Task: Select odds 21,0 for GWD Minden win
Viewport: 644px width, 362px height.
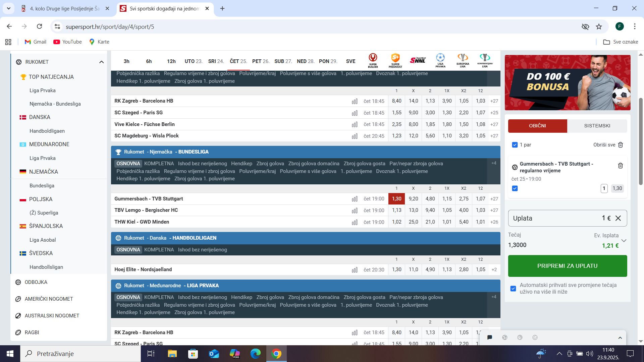Action: (430, 222)
